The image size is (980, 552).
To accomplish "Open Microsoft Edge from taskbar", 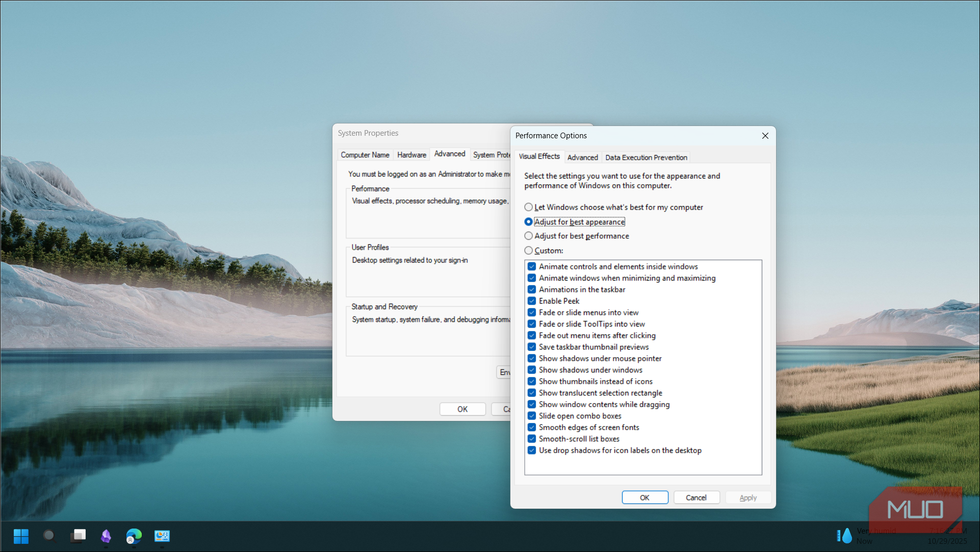I will click(134, 536).
